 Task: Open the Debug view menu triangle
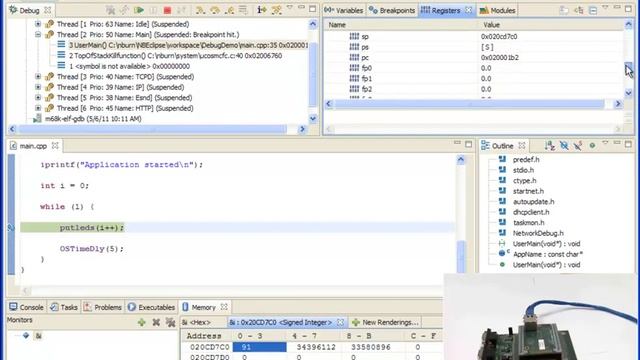tap(289, 7)
